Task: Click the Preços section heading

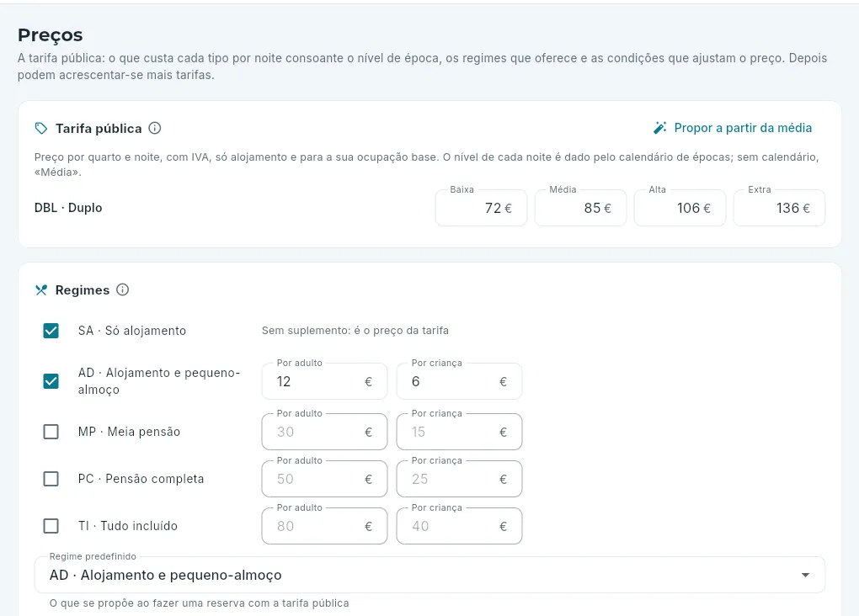Action: pyautogui.click(x=51, y=35)
